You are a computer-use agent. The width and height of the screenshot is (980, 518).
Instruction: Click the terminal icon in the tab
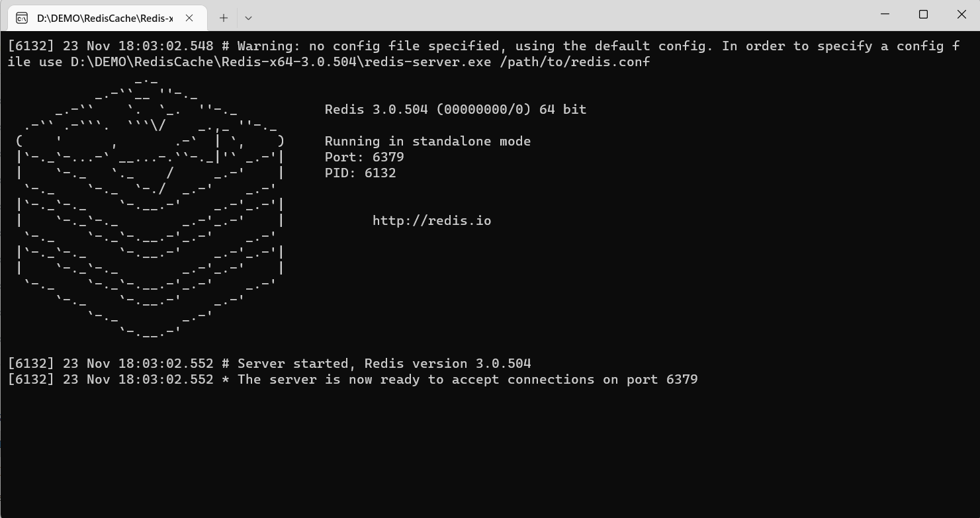pos(22,18)
